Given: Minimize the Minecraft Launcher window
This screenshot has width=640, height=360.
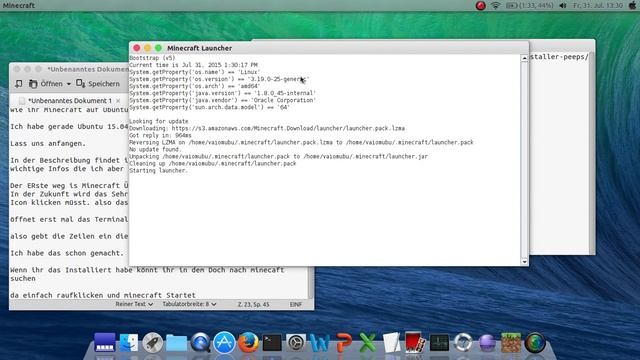Looking at the screenshot, I should click(147, 48).
